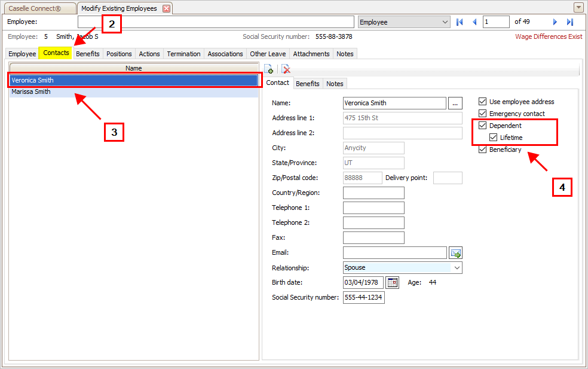Click the new contact icon
The width and height of the screenshot is (588, 369).
[x=269, y=69]
